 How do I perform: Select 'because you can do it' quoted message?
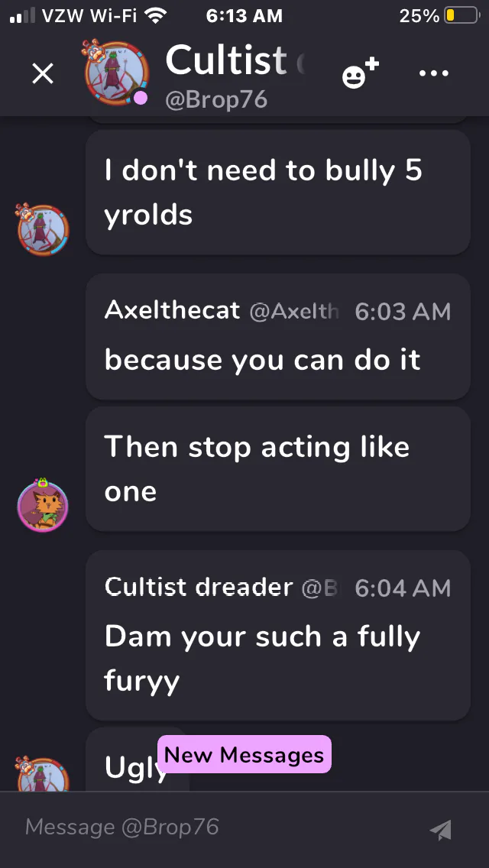(278, 336)
